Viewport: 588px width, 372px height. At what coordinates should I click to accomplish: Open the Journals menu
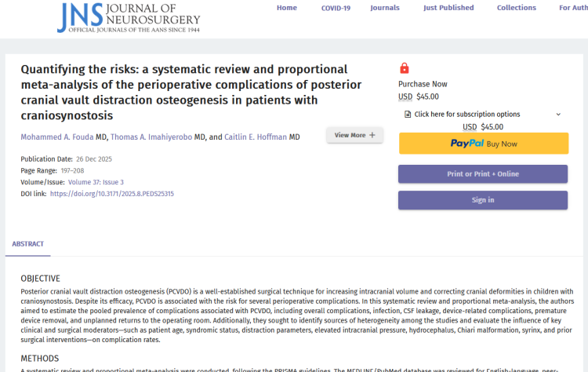coord(385,8)
